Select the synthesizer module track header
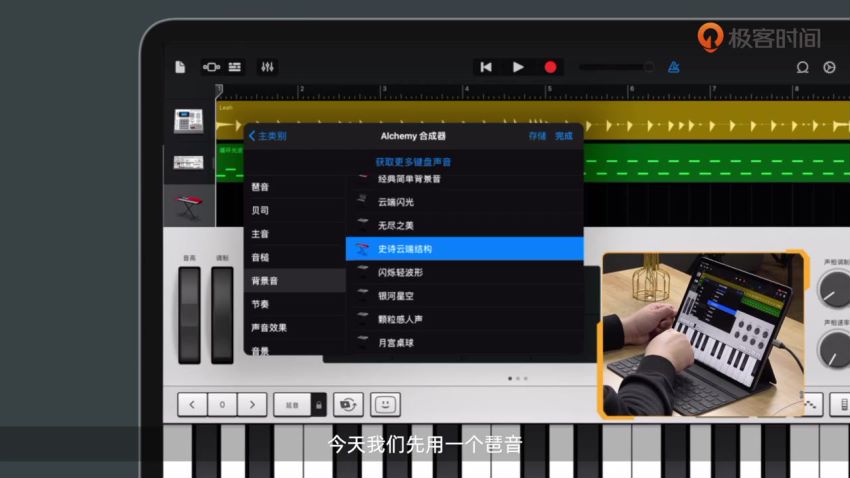Image resolution: width=850 pixels, height=478 pixels. click(x=189, y=162)
